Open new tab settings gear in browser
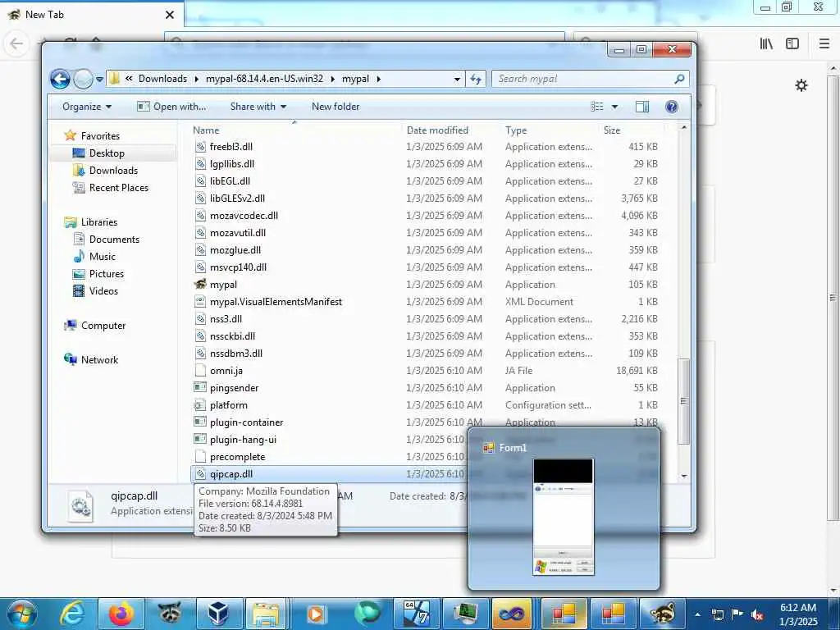 (801, 85)
